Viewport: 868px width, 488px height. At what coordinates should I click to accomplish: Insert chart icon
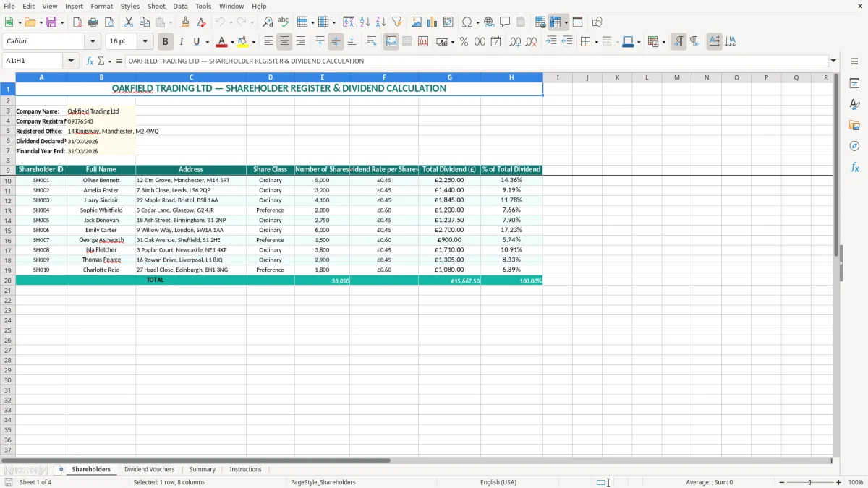point(433,22)
